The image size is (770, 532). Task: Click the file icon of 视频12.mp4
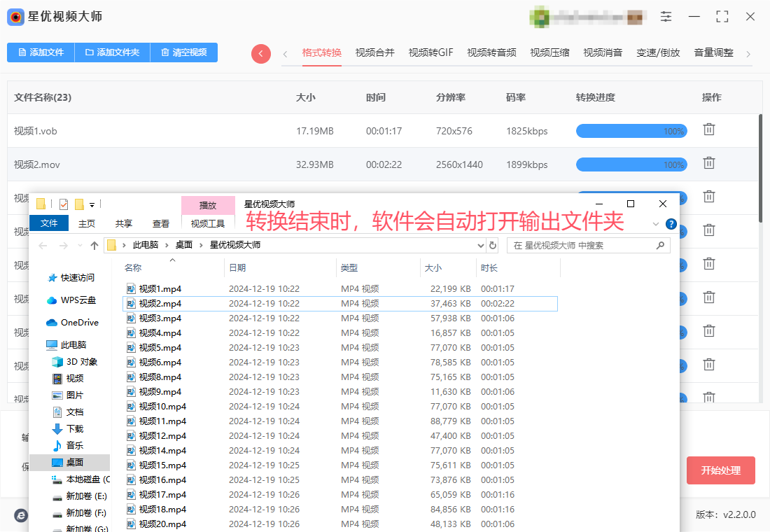pos(131,435)
